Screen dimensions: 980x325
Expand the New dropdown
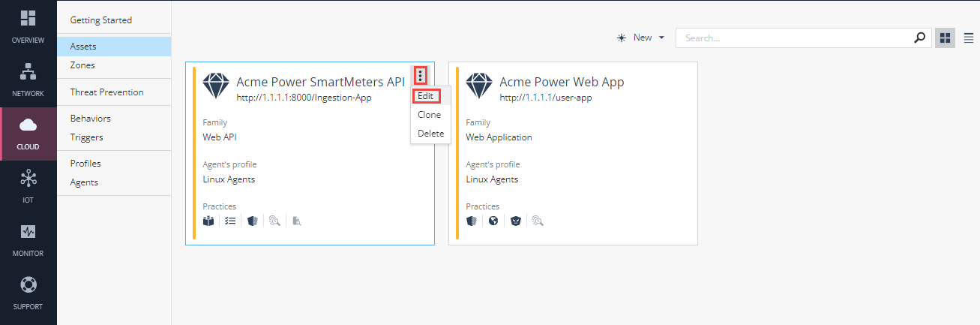click(x=641, y=38)
